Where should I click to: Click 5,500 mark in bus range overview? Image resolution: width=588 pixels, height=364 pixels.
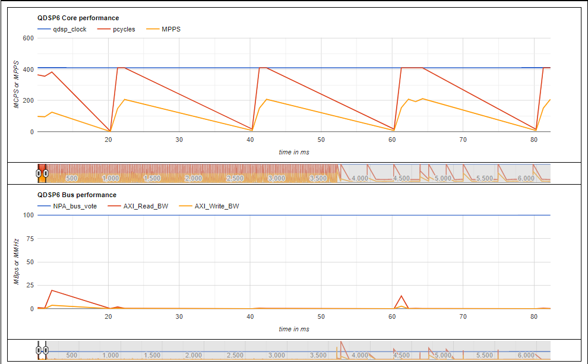[485, 355]
